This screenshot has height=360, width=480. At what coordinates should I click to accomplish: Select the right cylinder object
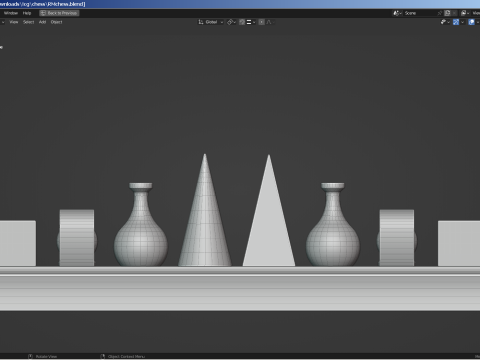pos(397,238)
